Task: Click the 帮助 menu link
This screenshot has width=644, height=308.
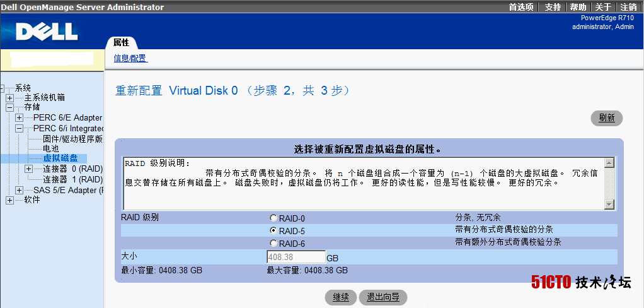Action: click(x=578, y=7)
